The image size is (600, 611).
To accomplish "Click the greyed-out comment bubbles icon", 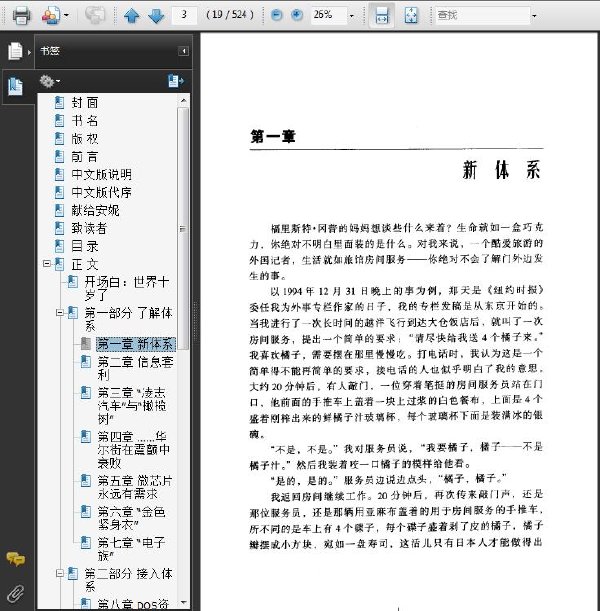I will pos(95,16).
